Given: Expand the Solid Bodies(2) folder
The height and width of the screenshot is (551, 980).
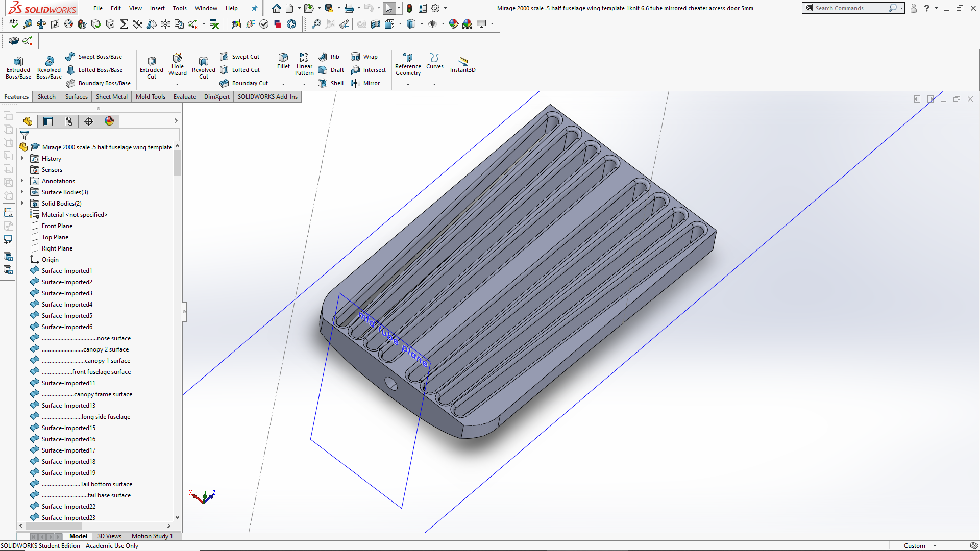Looking at the screenshot, I should coord(22,204).
